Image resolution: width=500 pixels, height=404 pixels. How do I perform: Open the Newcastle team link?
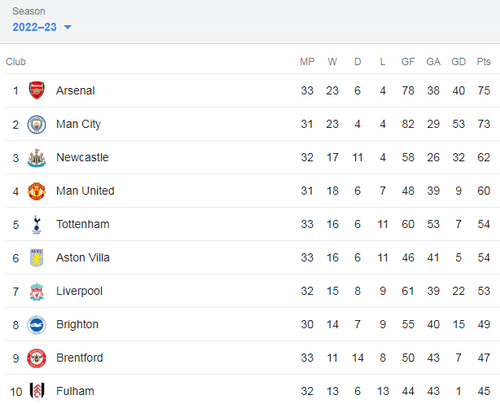point(82,157)
